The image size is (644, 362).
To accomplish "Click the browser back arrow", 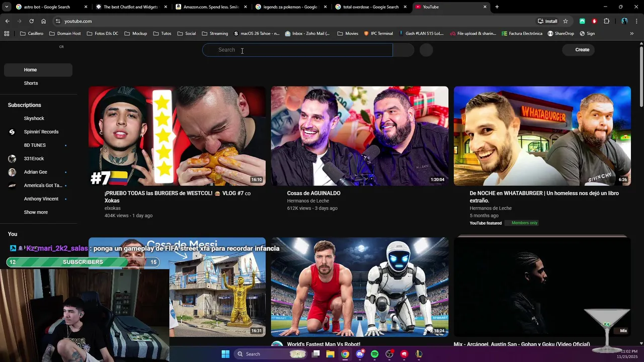I will coord(7,21).
